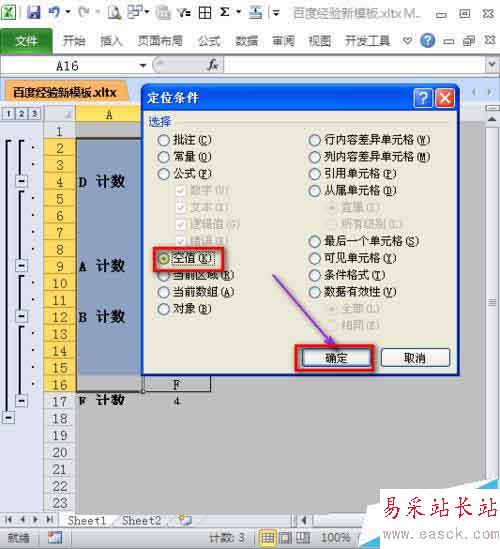500x549 pixels.
Task: Select the 批注(C) radio option
Action: (x=185, y=140)
